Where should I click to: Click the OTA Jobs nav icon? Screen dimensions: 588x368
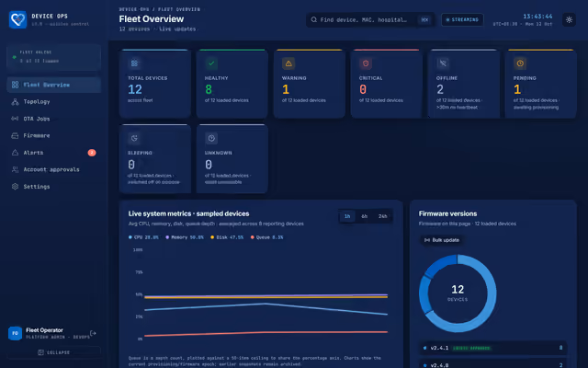click(x=15, y=119)
